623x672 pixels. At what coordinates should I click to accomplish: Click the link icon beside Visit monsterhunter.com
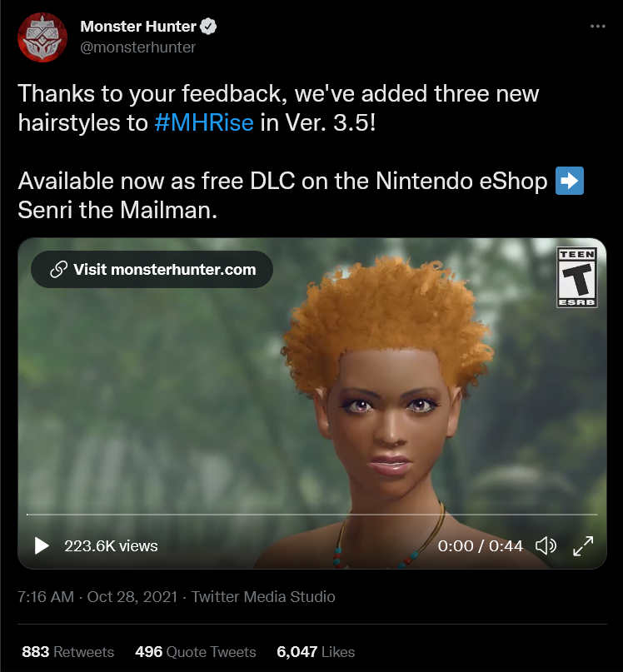pyautogui.click(x=59, y=269)
